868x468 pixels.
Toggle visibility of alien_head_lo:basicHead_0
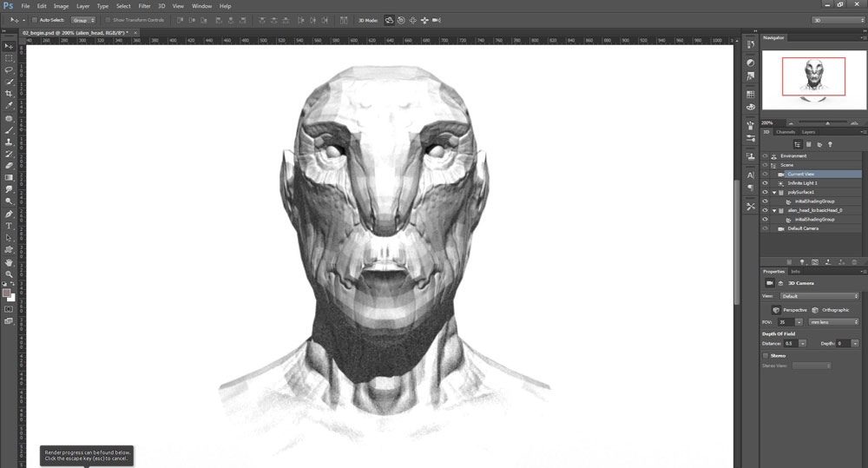coord(765,210)
